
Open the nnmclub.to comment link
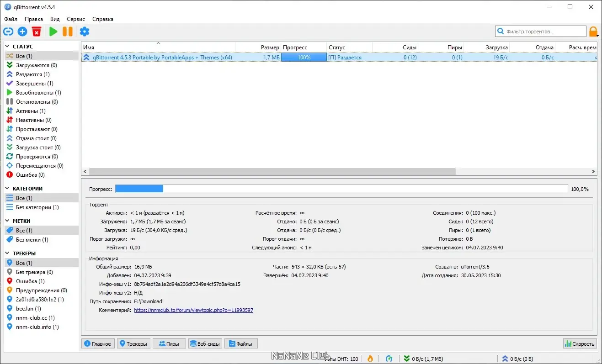click(x=193, y=310)
